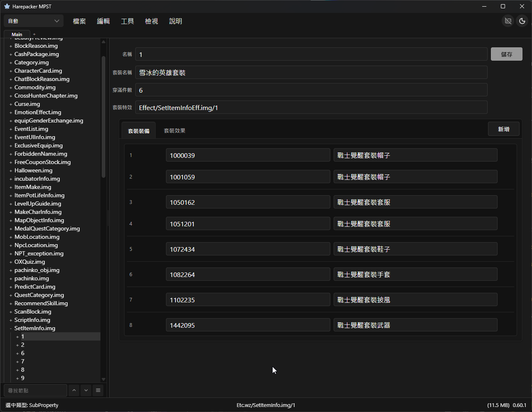Select ForbiddenName.img in tree
This screenshot has width=532, height=412.
point(41,154)
